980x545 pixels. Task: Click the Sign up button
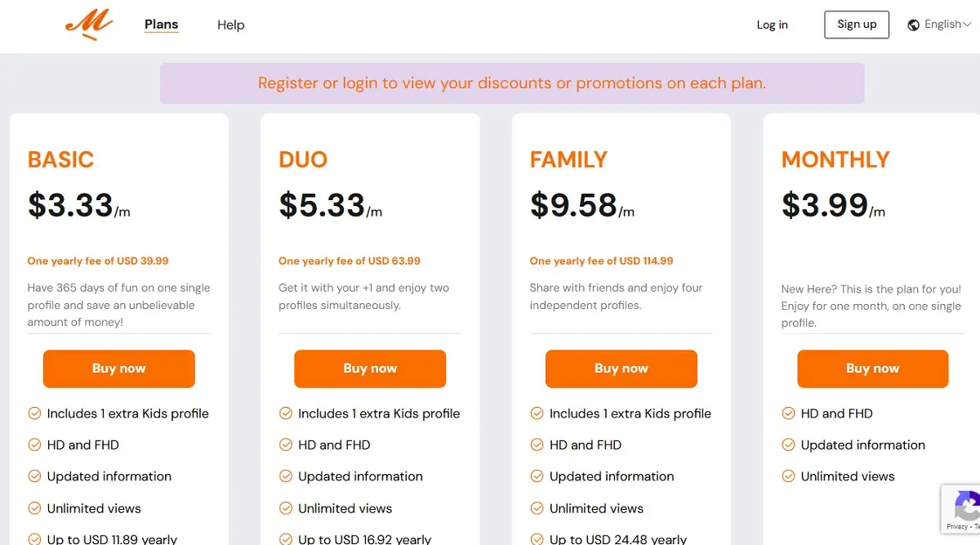(857, 25)
